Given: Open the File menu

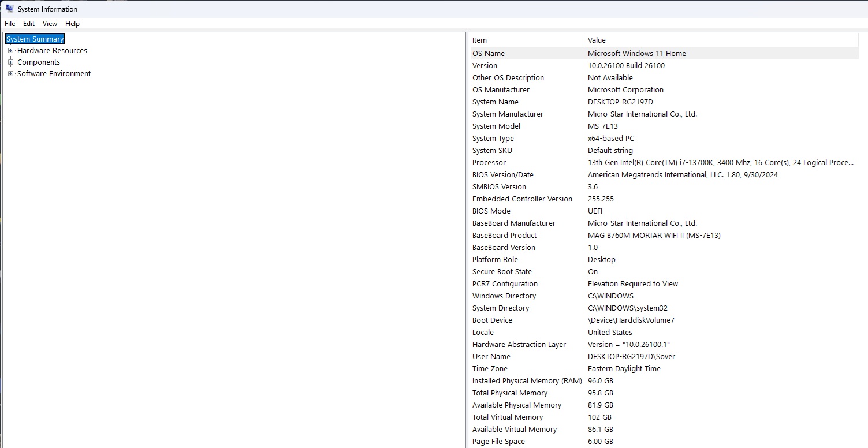Looking at the screenshot, I should coord(10,24).
